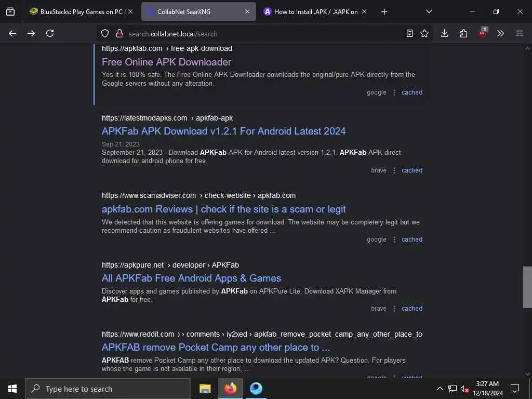Click Firefox taskbar icon
The width and height of the screenshot is (532, 399).
click(x=230, y=389)
